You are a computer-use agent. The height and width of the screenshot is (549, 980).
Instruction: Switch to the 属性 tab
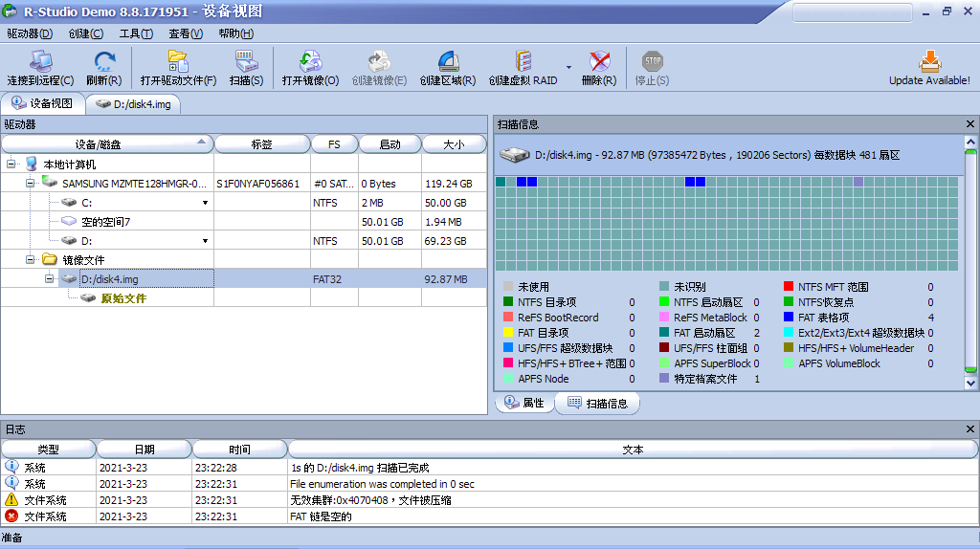524,403
